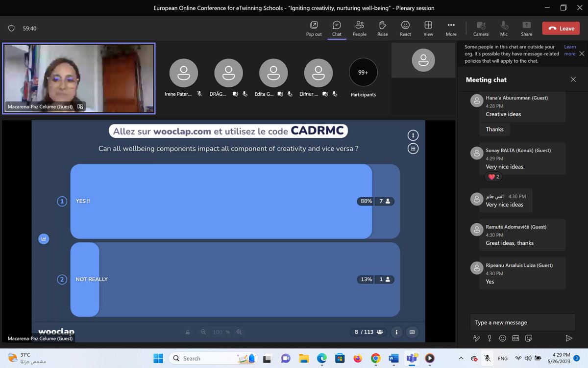Click the Wooclap keyboard icon
Viewport: 588px width, 368px height.
[x=412, y=332]
